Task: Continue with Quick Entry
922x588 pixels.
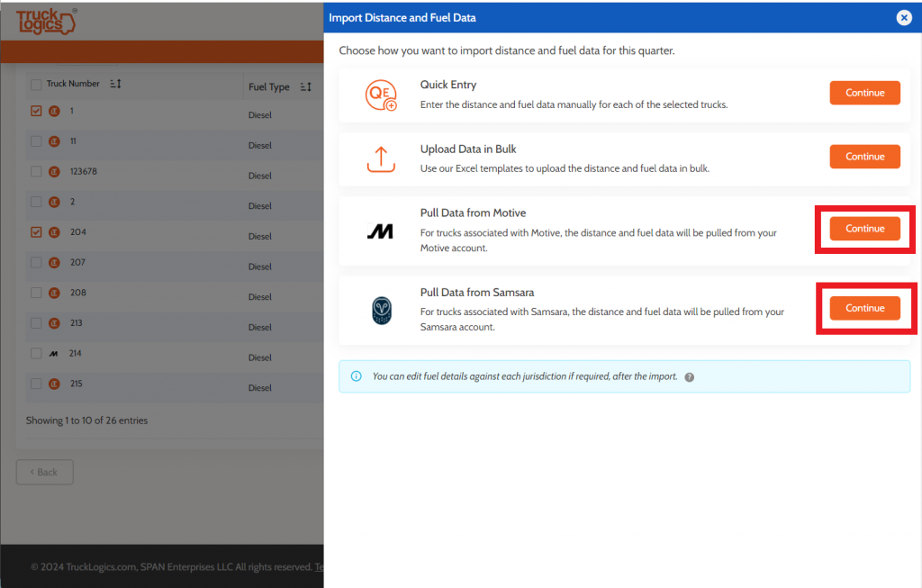Action: point(864,93)
